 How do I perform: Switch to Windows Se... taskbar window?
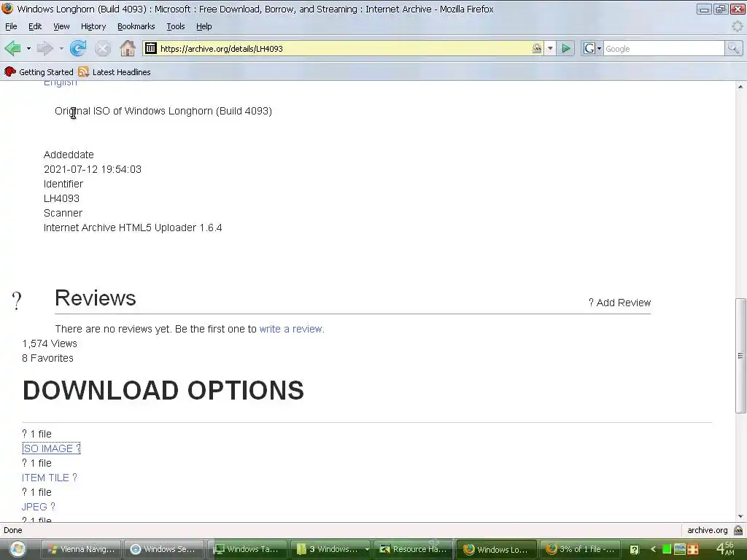[164, 549]
